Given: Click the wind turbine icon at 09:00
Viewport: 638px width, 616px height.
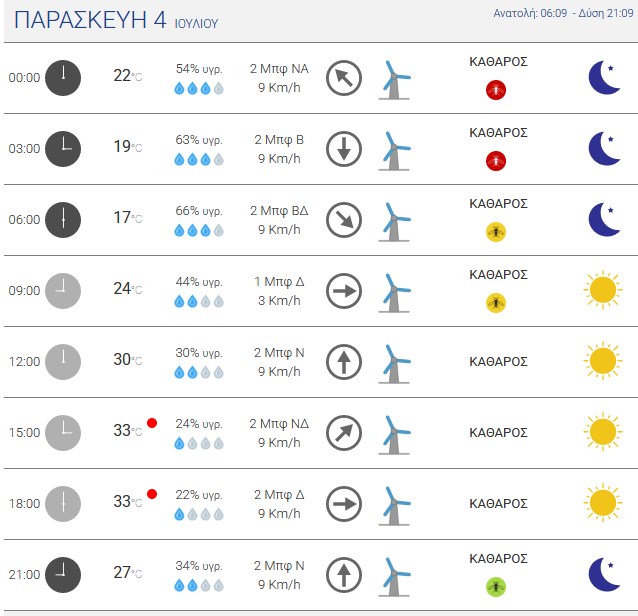Looking at the screenshot, I should coord(394,293).
